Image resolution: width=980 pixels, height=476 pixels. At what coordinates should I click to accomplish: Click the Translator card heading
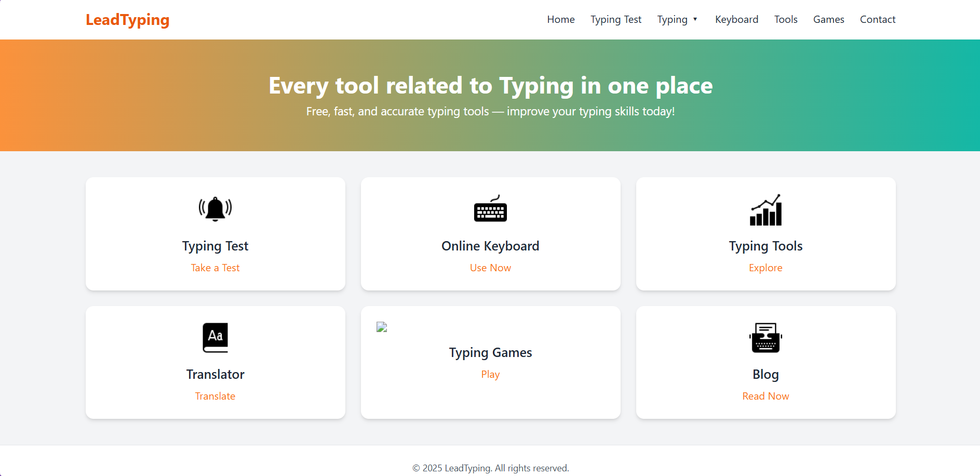215,374
